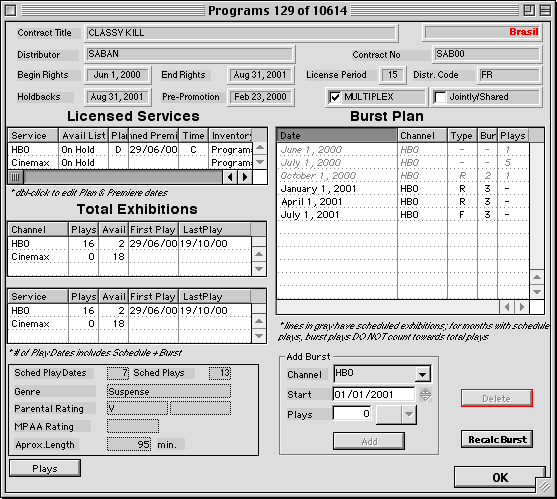The image size is (557, 499).
Task: Click the MPAA Rating field
Action: (133, 426)
